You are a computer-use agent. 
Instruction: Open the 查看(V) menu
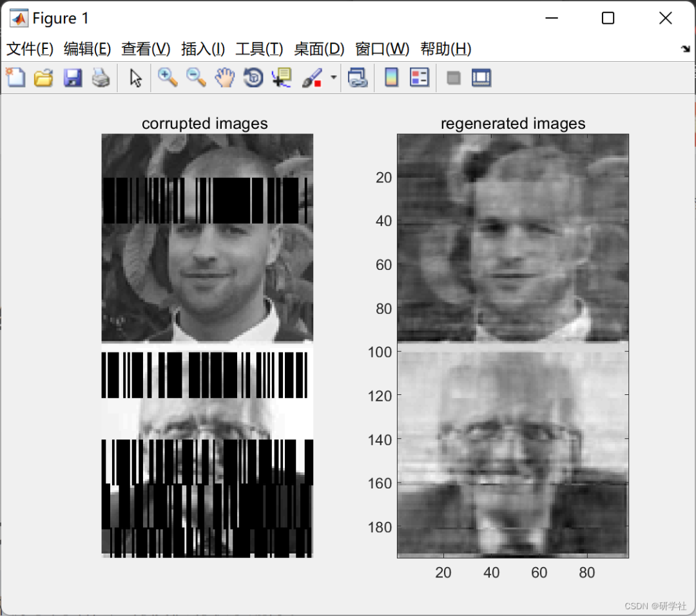coord(146,49)
